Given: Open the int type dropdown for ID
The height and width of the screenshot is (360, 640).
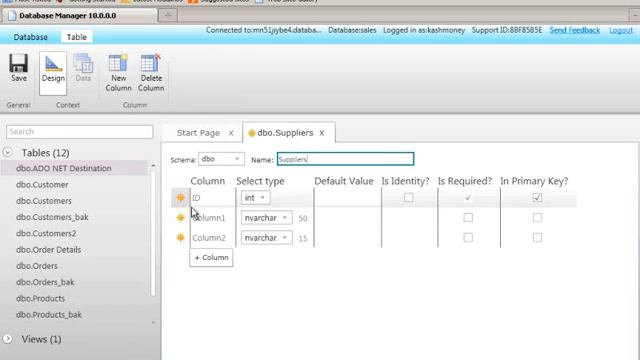Looking at the screenshot, I should (255, 198).
